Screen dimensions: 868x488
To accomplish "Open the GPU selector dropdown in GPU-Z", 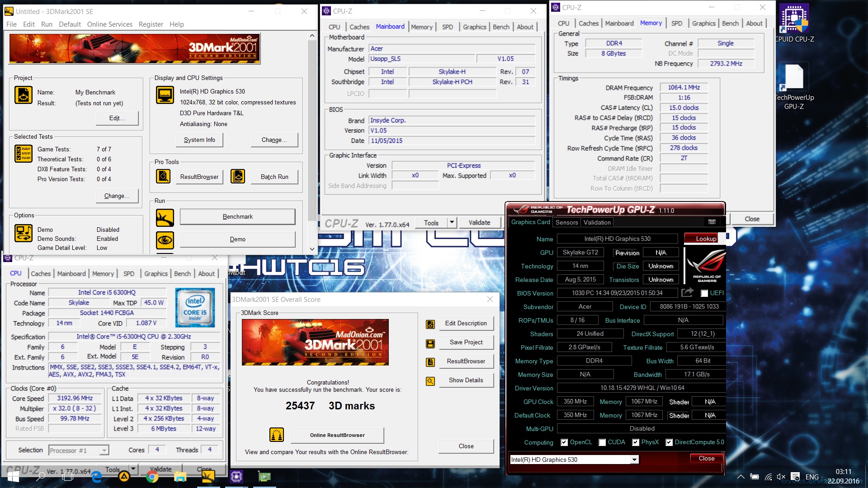I will tap(634, 460).
